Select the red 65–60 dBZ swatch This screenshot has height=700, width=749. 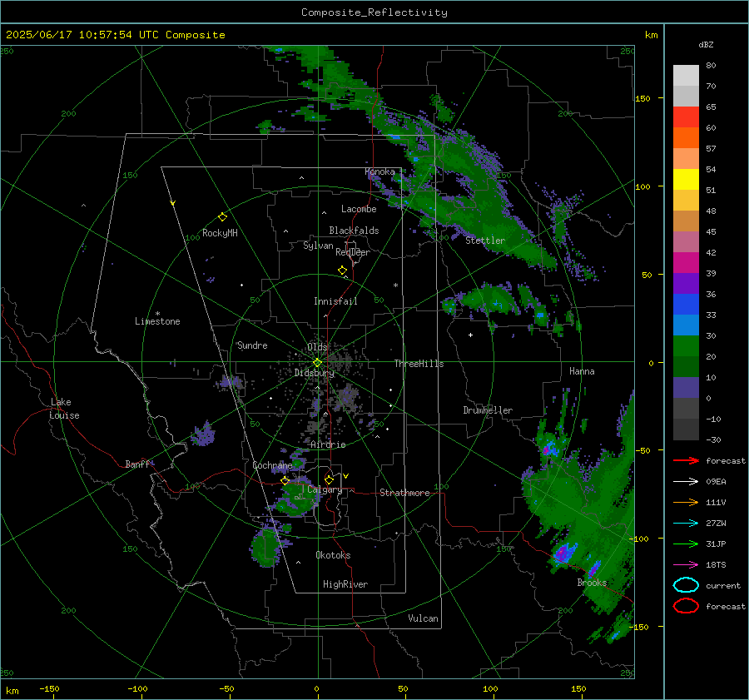click(686, 117)
